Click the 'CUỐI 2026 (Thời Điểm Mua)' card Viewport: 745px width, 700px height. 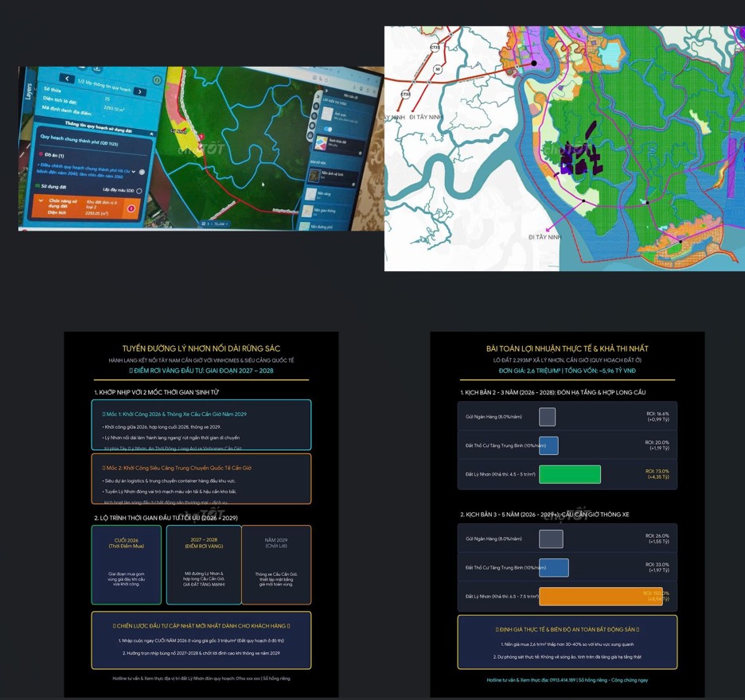tap(127, 565)
